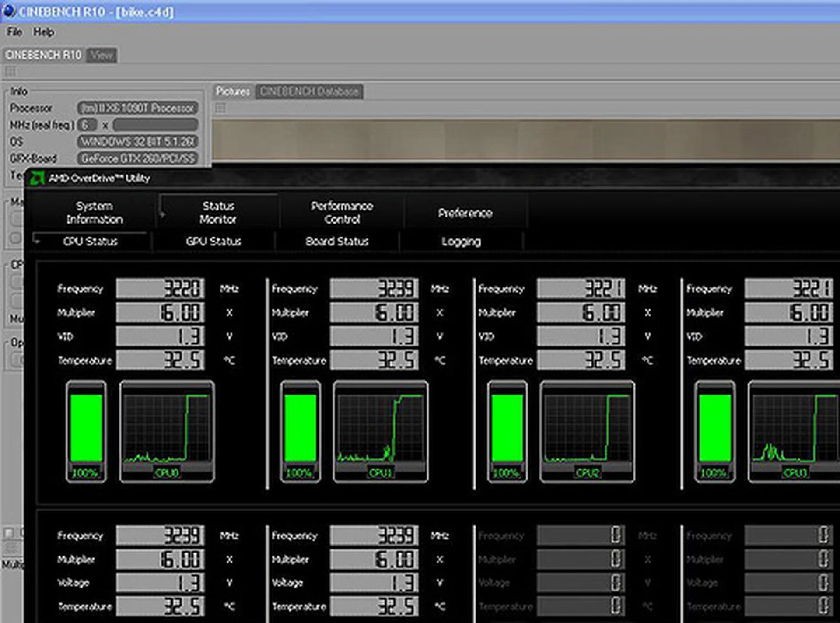Open the Preference tab in OverDrive
The height and width of the screenshot is (623, 840).
(x=465, y=213)
